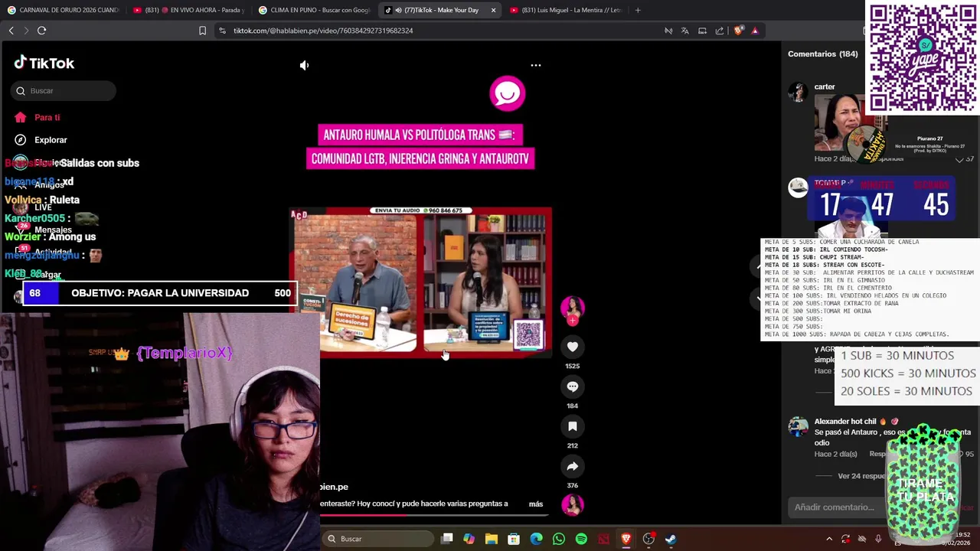This screenshot has width=980, height=551.
Task: Mute the TikTok video volume
Action: coord(304,66)
